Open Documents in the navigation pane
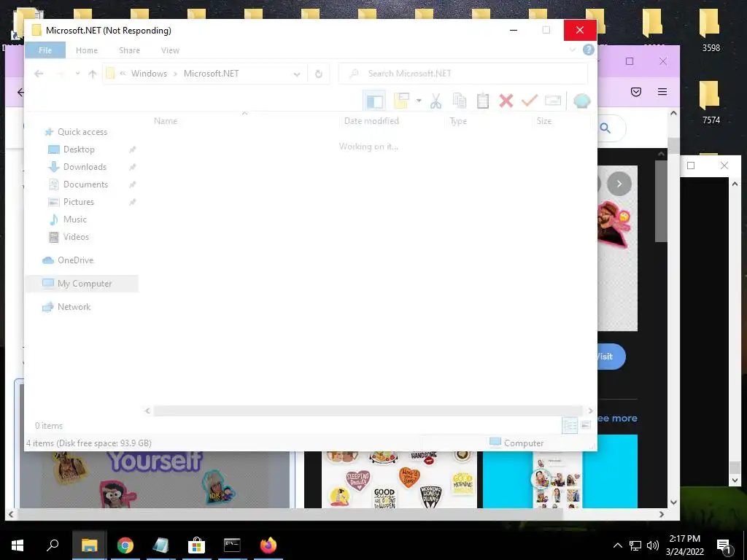Viewport: 747px width, 560px height. coord(85,184)
